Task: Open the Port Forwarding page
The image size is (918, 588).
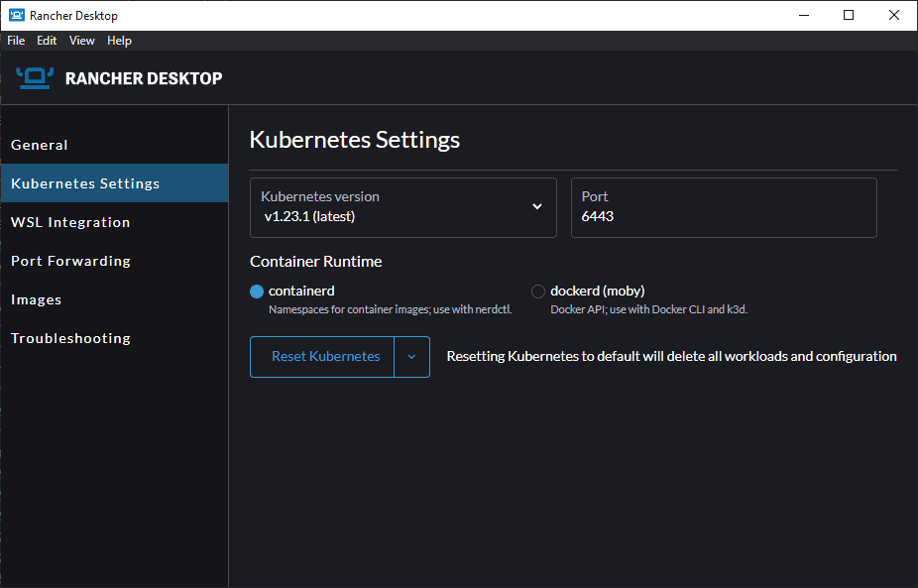Action: point(70,261)
